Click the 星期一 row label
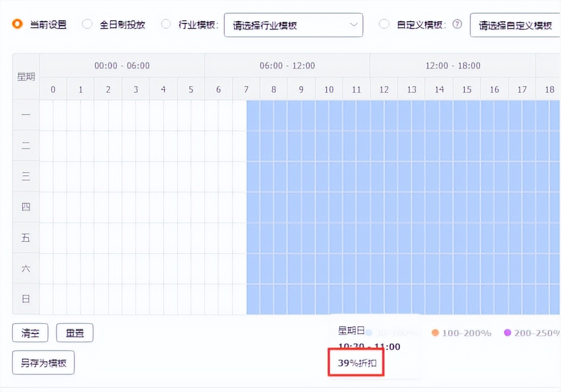The image size is (561, 392). coord(25,114)
